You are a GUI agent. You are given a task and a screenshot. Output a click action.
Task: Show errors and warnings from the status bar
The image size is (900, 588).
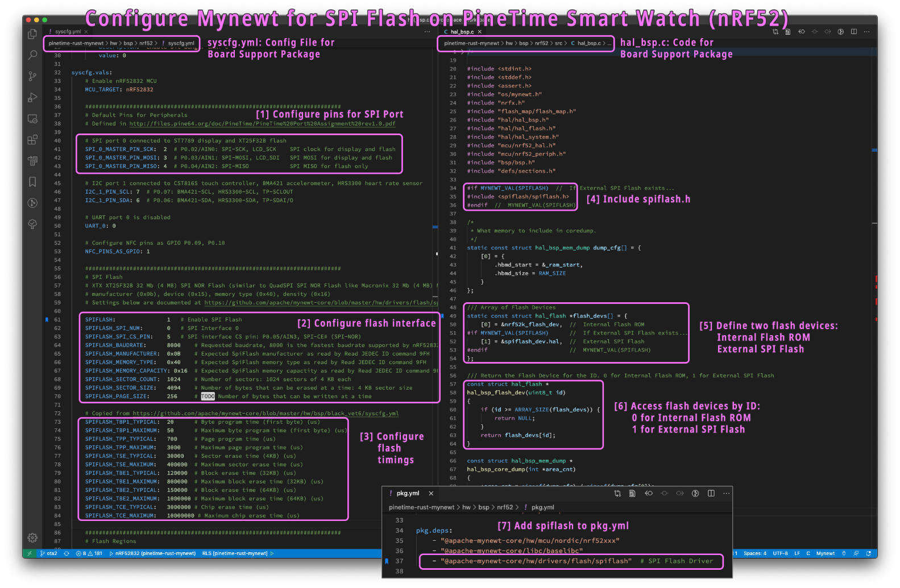89,553
